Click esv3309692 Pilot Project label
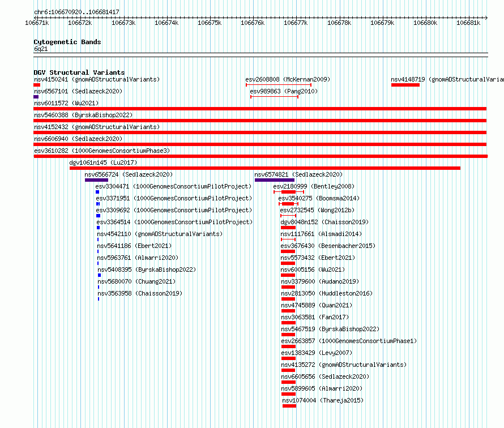The width and height of the screenshot is (504, 428). point(174,210)
